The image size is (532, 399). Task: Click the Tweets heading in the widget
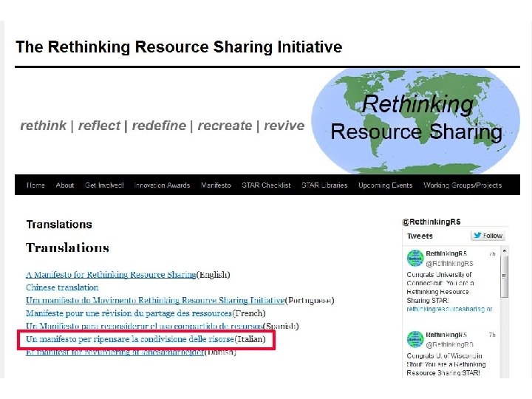click(x=420, y=236)
